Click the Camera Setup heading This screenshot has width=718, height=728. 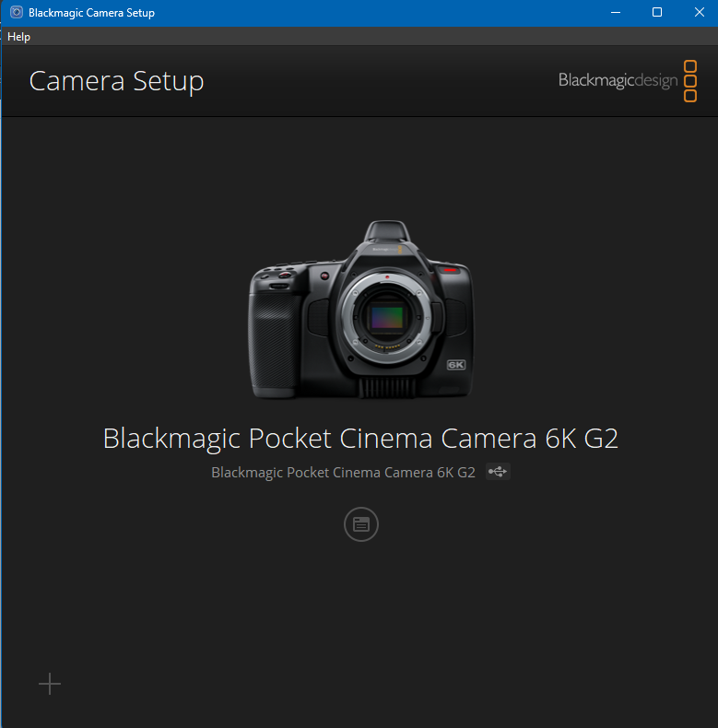[116, 82]
